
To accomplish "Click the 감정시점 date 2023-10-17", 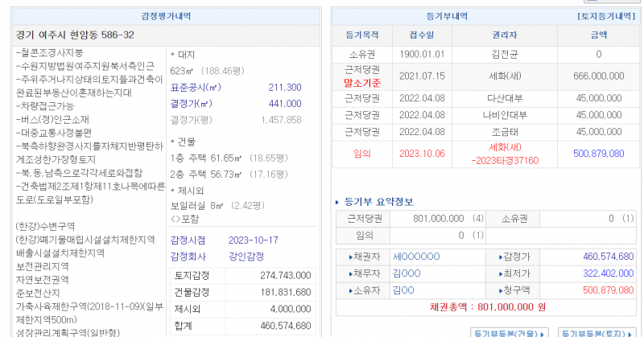I will click(x=253, y=240).
